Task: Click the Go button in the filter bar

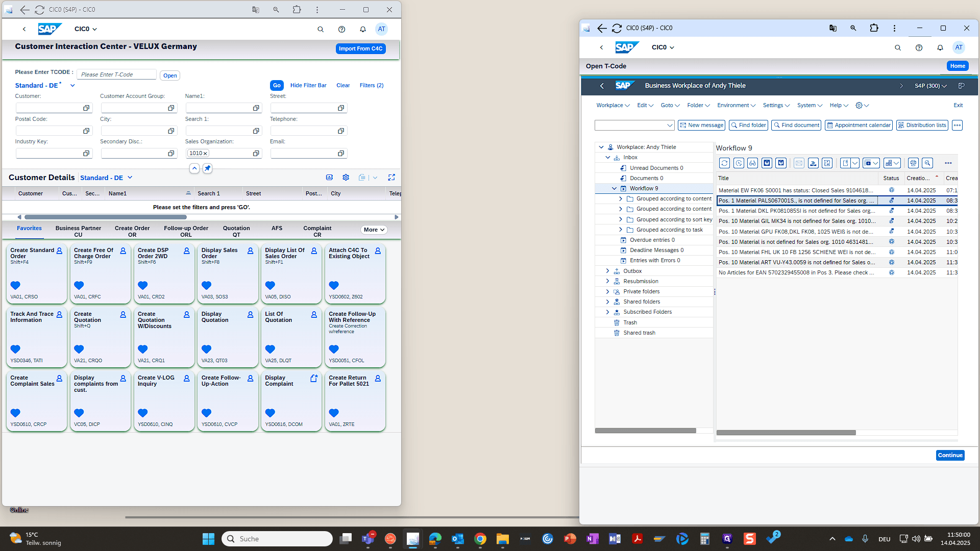Action: 277,86
